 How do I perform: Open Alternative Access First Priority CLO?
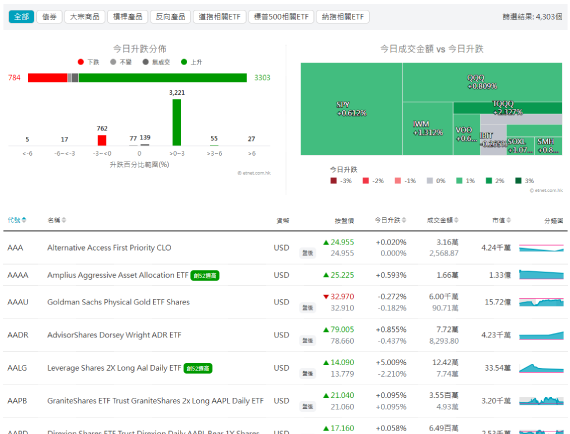(109, 248)
